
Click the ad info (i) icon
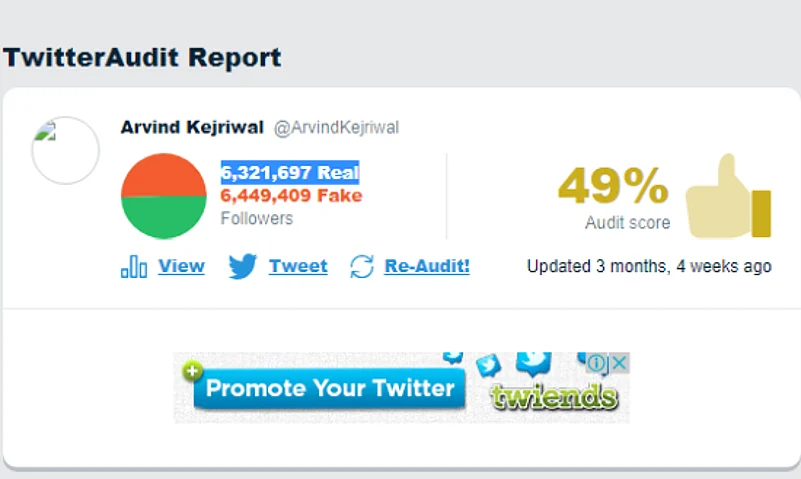click(598, 363)
